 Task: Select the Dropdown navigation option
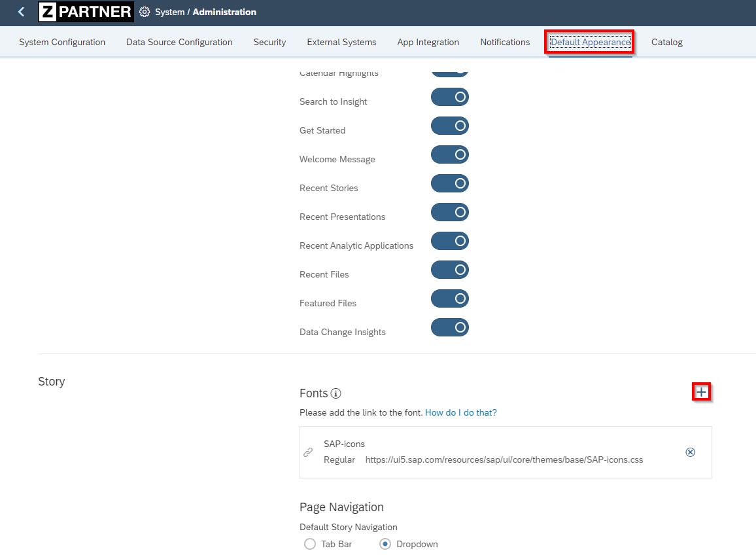tap(385, 544)
